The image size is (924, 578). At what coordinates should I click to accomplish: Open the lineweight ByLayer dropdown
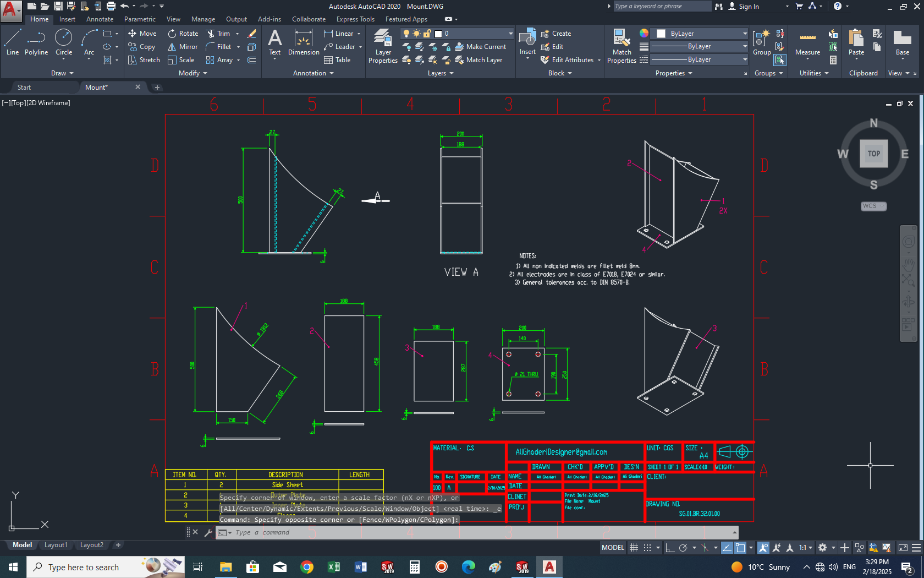pos(699,46)
